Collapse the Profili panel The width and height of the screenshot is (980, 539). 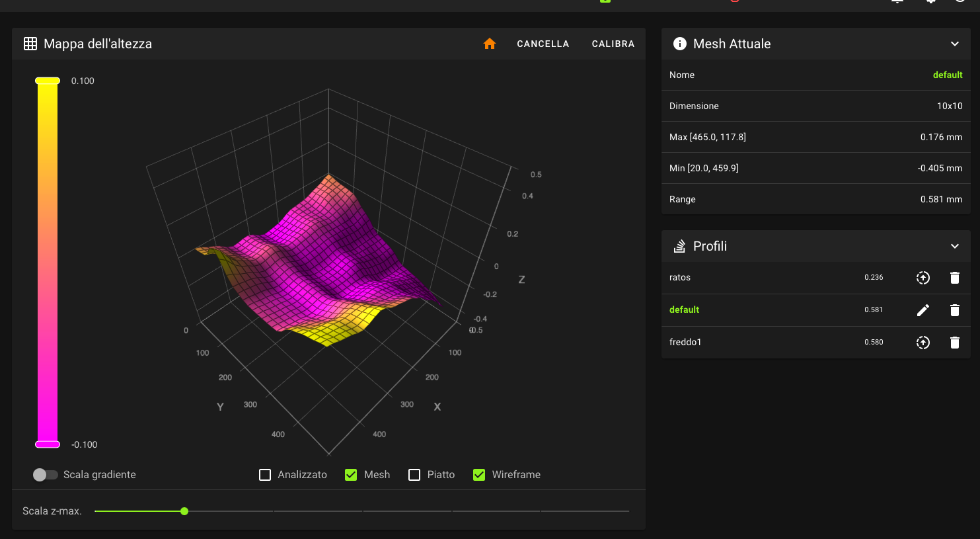click(955, 246)
